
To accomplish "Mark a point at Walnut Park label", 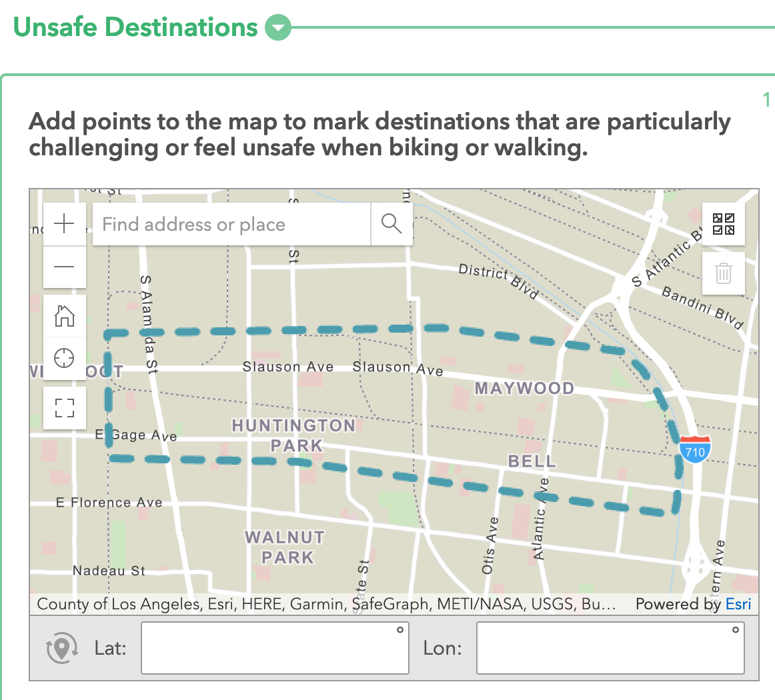I will click(285, 547).
